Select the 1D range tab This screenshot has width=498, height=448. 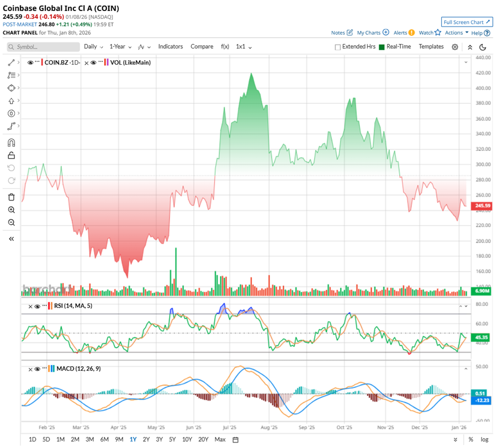click(x=33, y=439)
